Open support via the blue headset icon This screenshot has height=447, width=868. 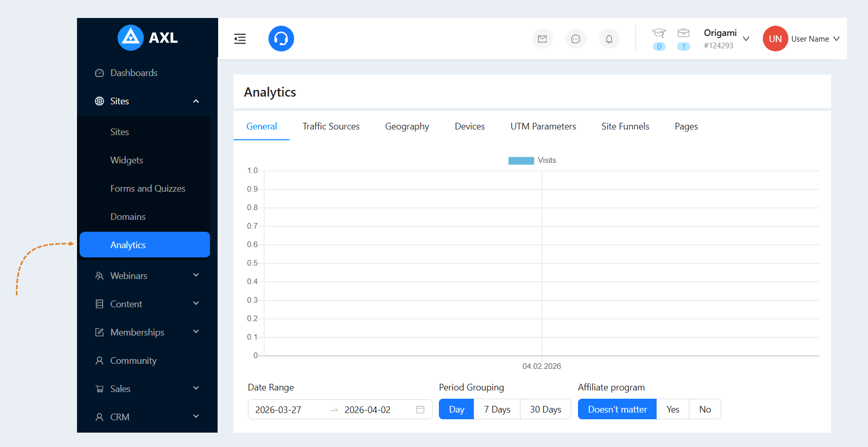281,39
